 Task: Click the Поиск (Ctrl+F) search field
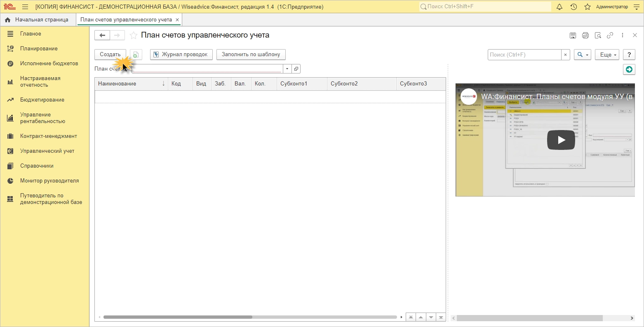coord(524,54)
